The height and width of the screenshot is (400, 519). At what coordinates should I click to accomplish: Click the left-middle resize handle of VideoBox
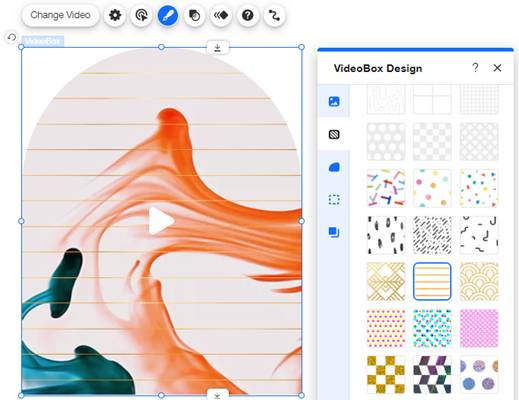[21, 221]
